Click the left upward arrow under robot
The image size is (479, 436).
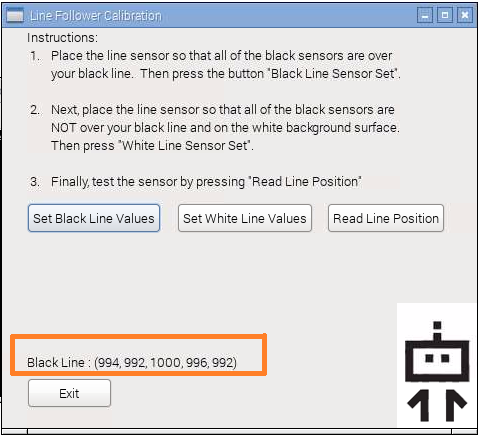pyautogui.click(x=419, y=405)
